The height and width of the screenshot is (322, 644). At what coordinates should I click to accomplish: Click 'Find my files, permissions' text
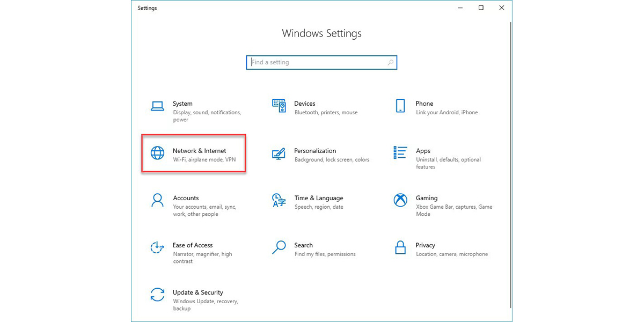(x=325, y=254)
